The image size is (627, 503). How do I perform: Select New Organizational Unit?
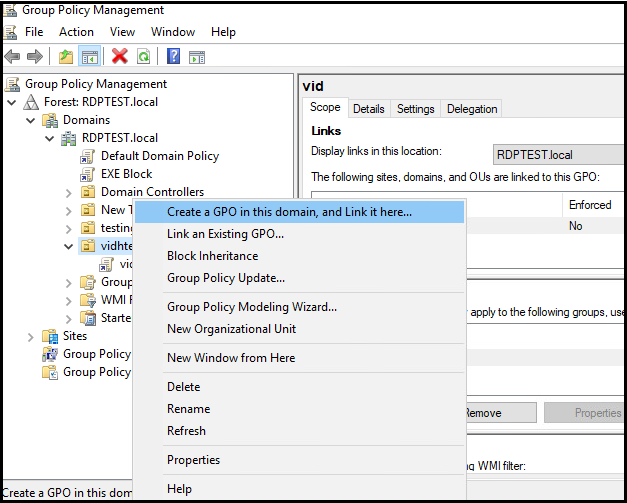[300, 329]
